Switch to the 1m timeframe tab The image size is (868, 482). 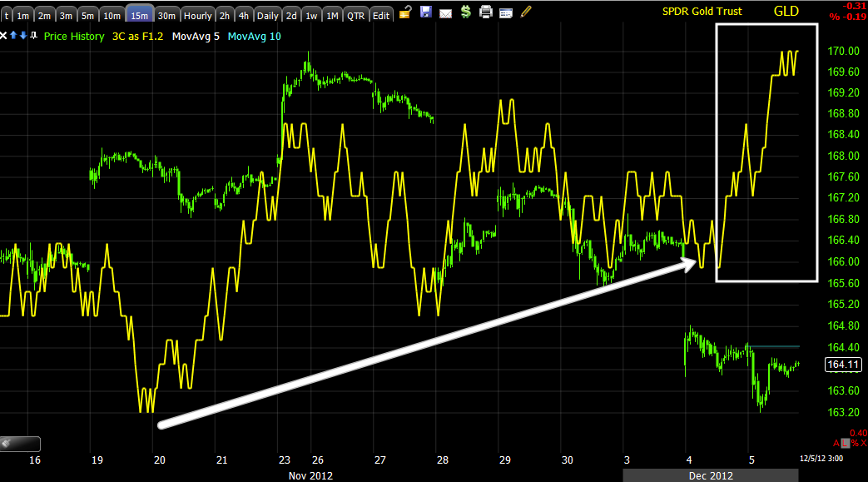tap(22, 14)
